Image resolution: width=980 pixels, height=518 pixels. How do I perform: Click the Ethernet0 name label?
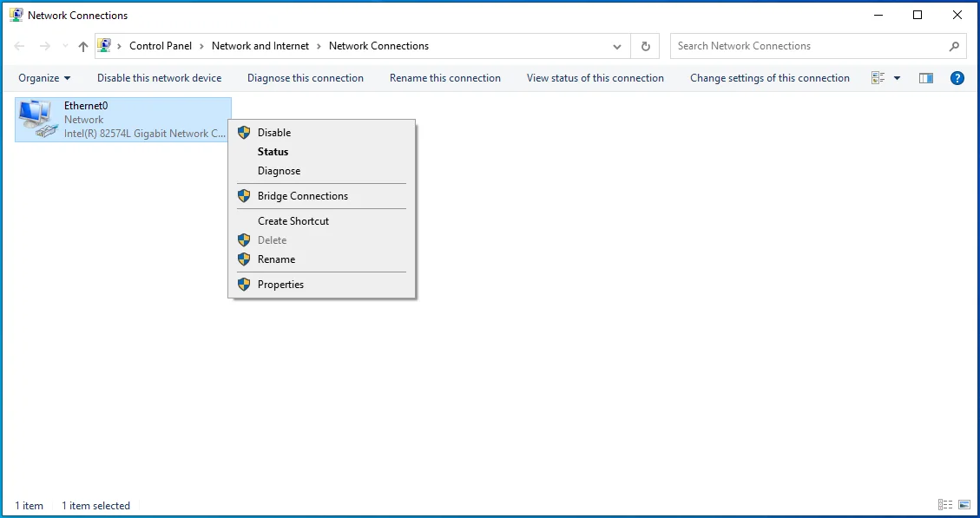tap(86, 106)
